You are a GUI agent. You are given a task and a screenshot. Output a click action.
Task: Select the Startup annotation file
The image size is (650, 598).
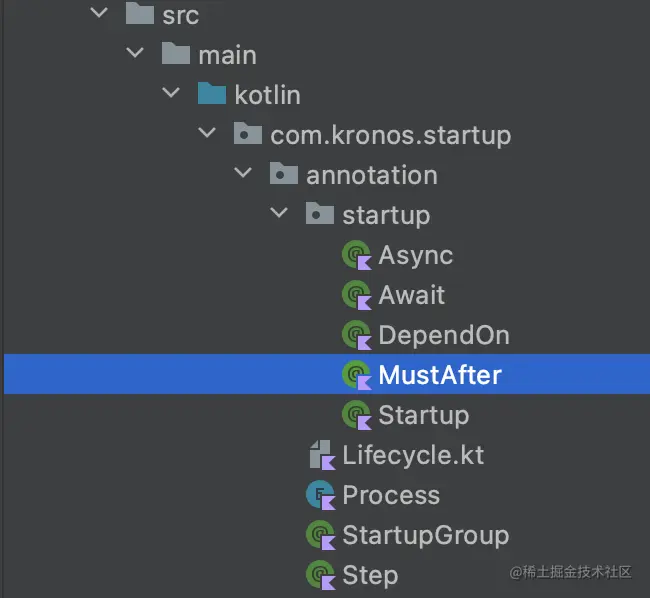423,415
